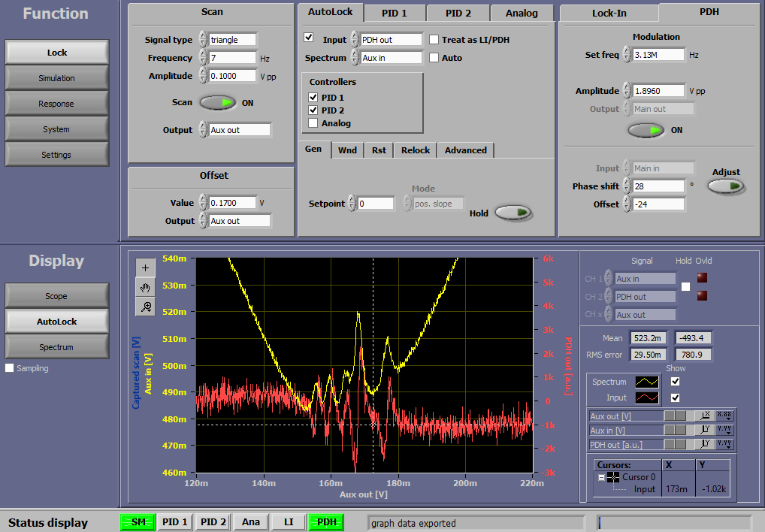Uncheck PID 2 controller checkbox
Image resolution: width=765 pixels, height=532 pixels.
[x=313, y=110]
